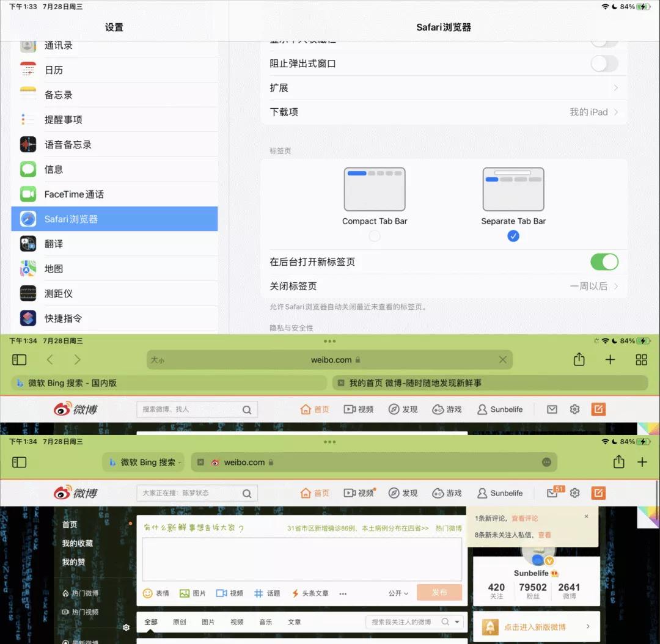660x644 pixels.
Task: Click the 发布 publish button
Action: 439,593
